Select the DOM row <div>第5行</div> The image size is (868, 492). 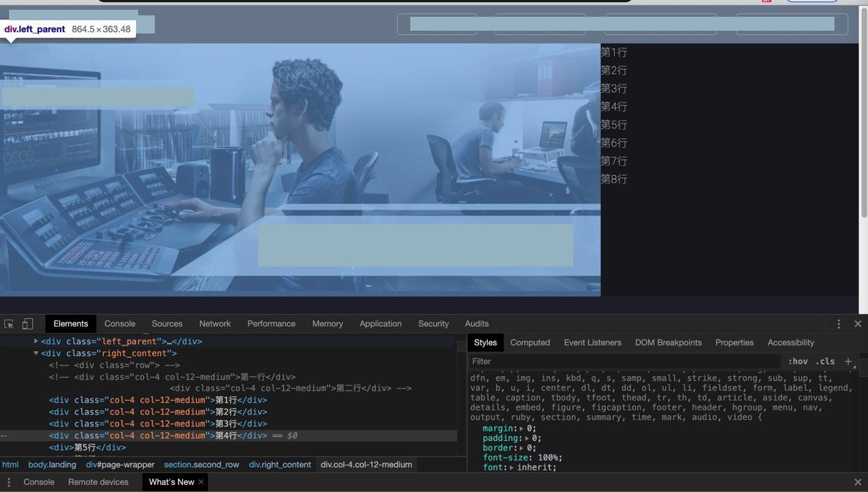coord(228,447)
